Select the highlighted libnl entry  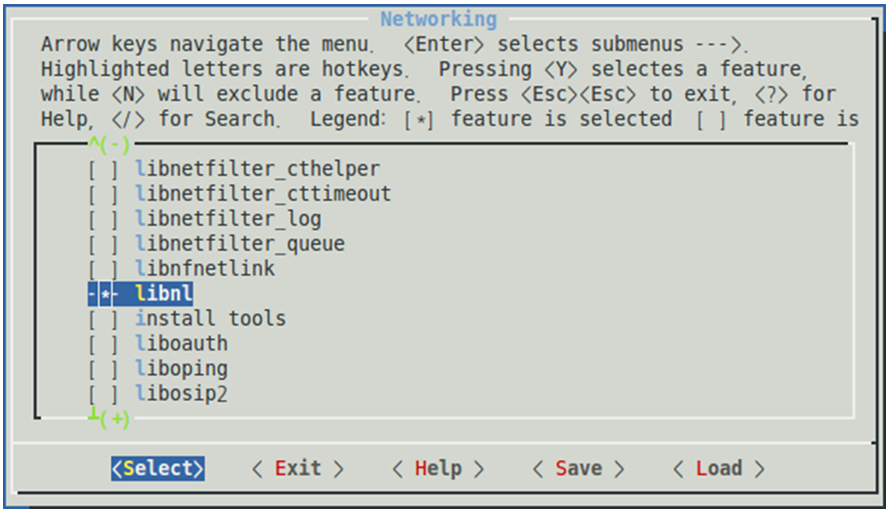(164, 294)
